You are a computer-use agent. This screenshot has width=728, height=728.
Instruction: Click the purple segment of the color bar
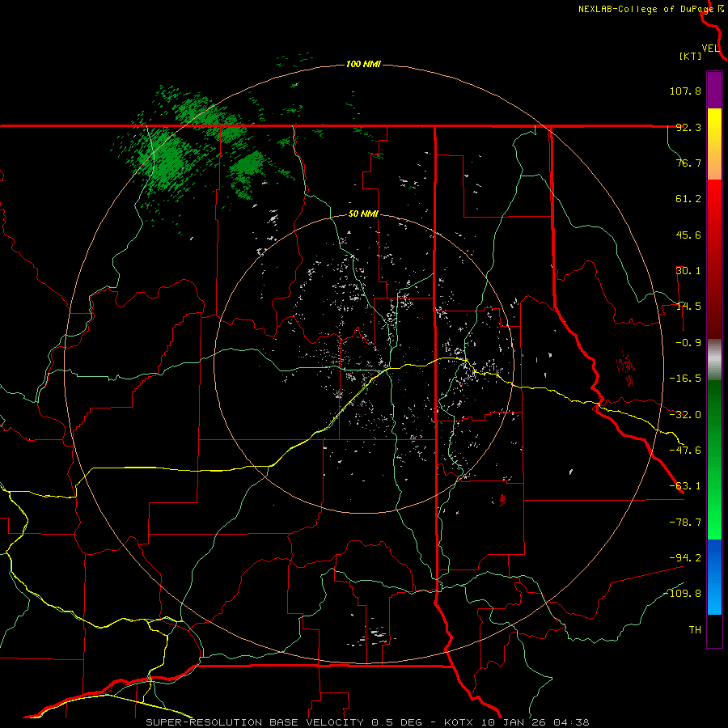tap(714, 90)
